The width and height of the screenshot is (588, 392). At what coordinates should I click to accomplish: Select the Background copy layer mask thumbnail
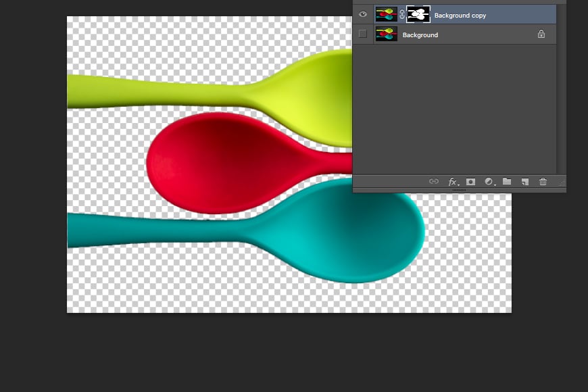(x=418, y=15)
